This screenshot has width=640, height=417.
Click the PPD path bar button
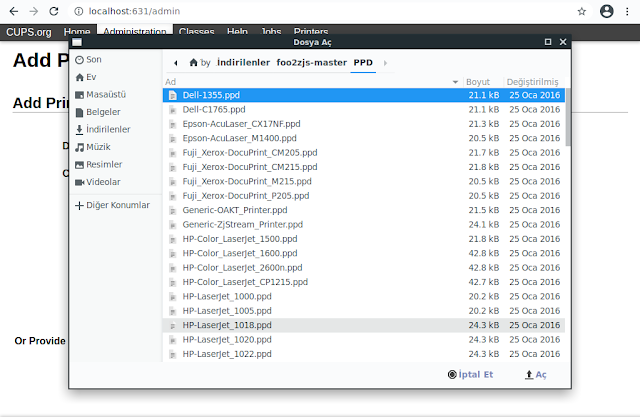click(x=363, y=62)
